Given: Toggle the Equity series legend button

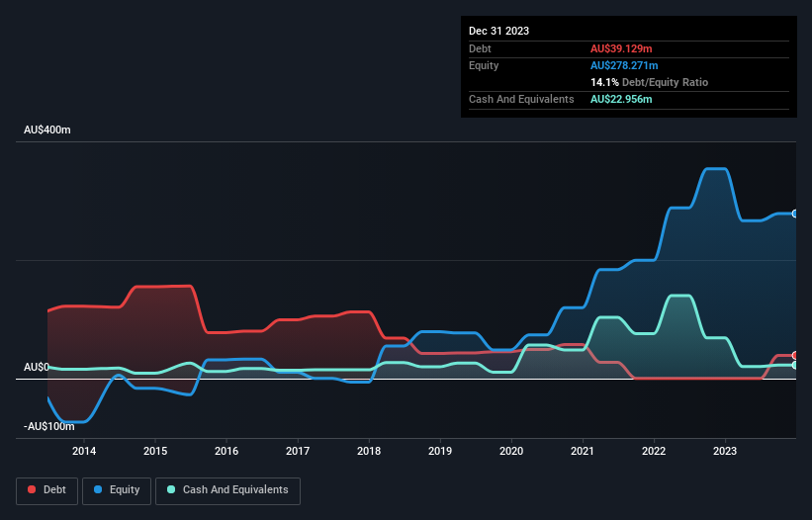Looking at the screenshot, I should pyautogui.click(x=117, y=490).
